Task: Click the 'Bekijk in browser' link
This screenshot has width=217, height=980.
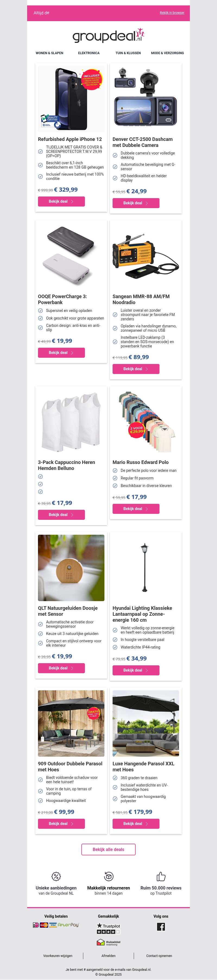Action: pyautogui.click(x=172, y=13)
